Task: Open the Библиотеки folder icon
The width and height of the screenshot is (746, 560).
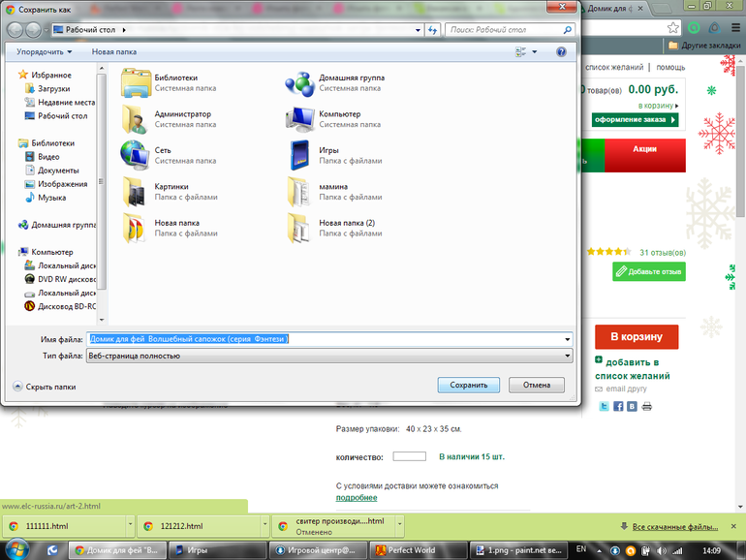Action: tap(136, 82)
